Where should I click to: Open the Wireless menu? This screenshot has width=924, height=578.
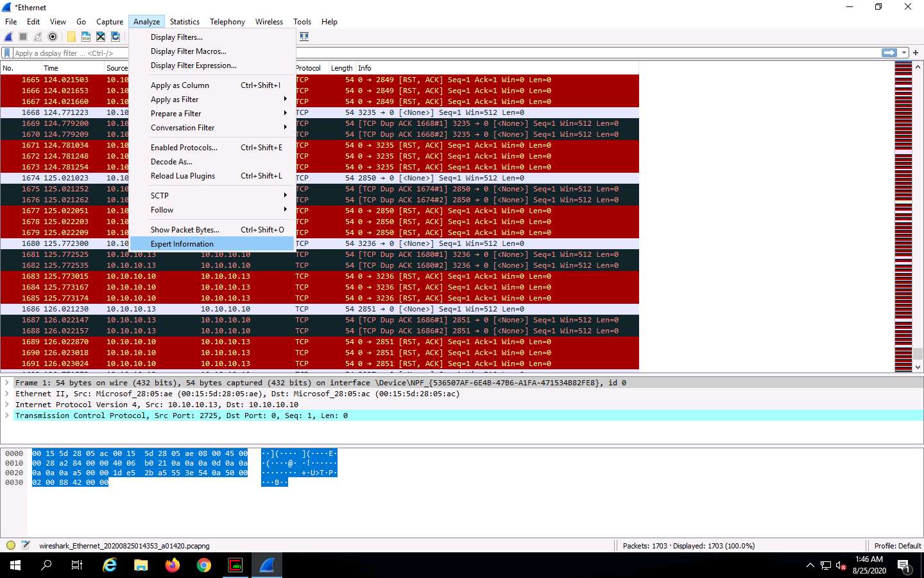pos(269,21)
